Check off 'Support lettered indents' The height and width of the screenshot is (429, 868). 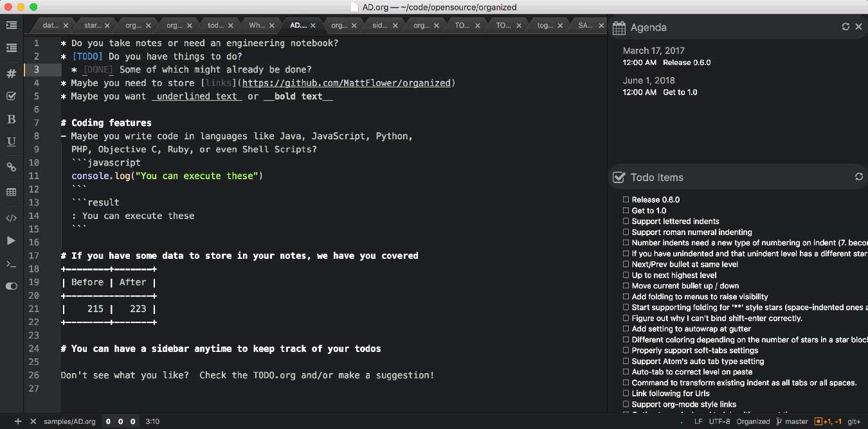(x=626, y=222)
